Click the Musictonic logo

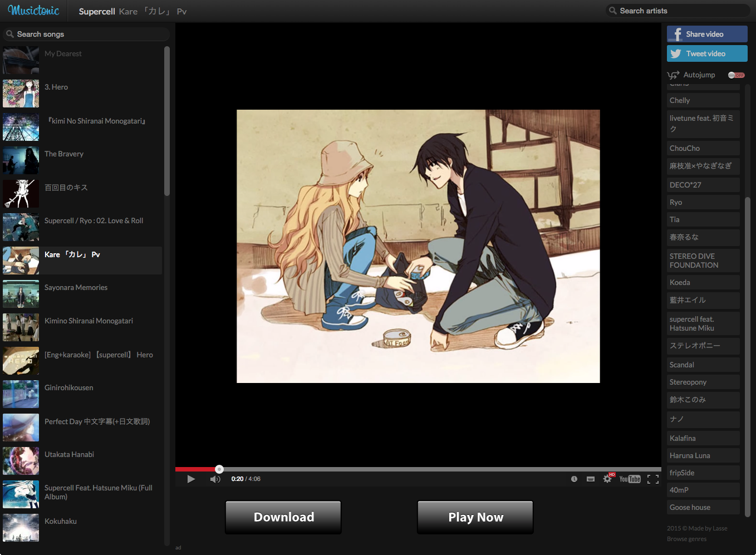point(33,11)
